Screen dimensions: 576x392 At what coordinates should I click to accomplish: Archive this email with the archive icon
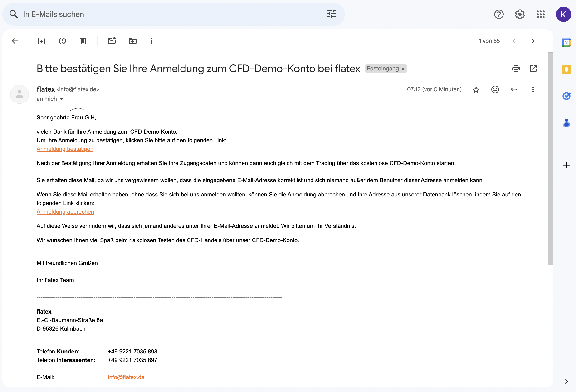pyautogui.click(x=41, y=41)
